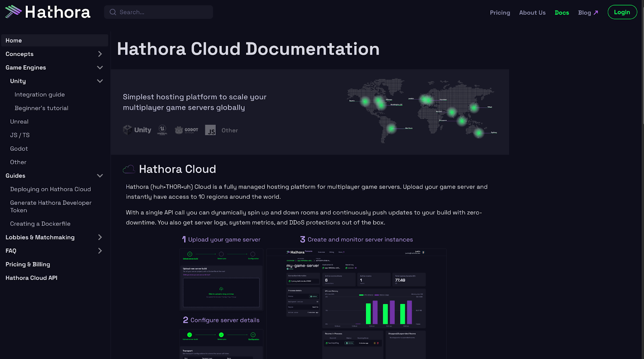Click the FAQ sidebar label
This screenshot has height=359, width=644.
point(11,251)
